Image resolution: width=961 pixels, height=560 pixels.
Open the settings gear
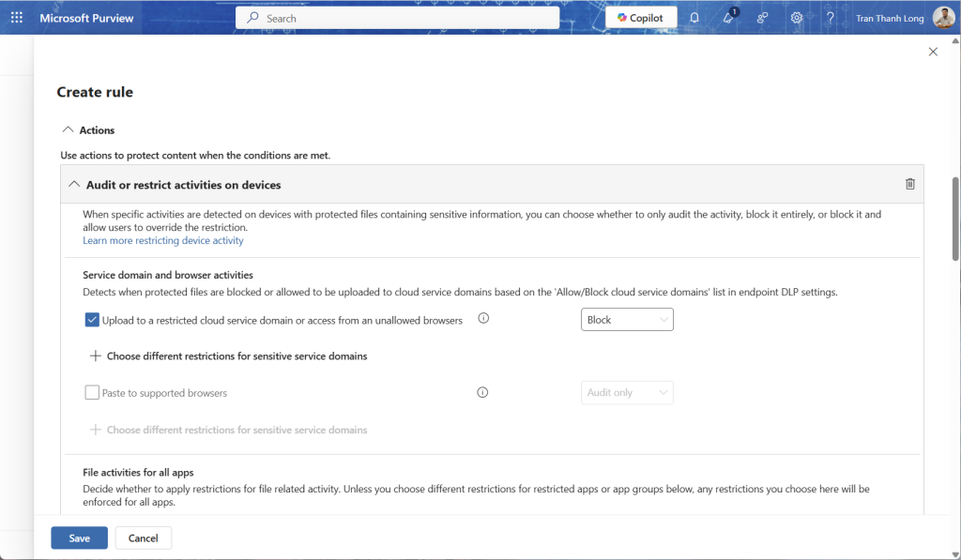click(x=797, y=18)
